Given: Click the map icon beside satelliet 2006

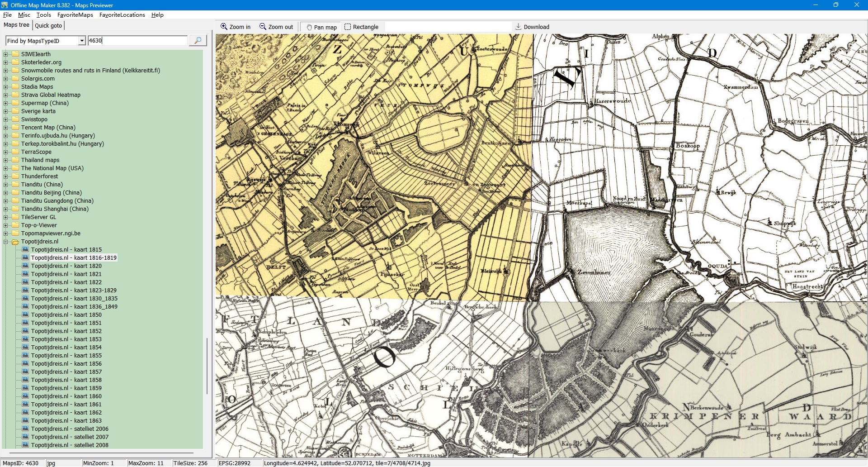Looking at the screenshot, I should 25,429.
